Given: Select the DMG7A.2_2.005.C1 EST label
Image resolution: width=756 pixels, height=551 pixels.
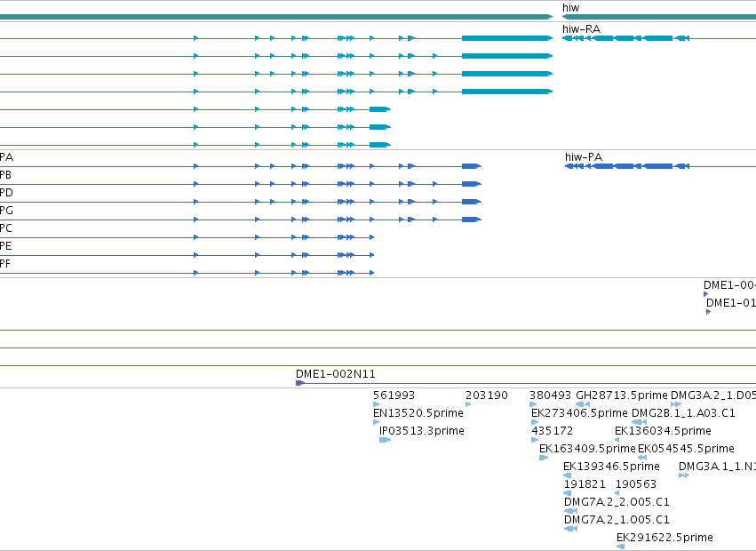Looking at the screenshot, I should (x=617, y=502).
